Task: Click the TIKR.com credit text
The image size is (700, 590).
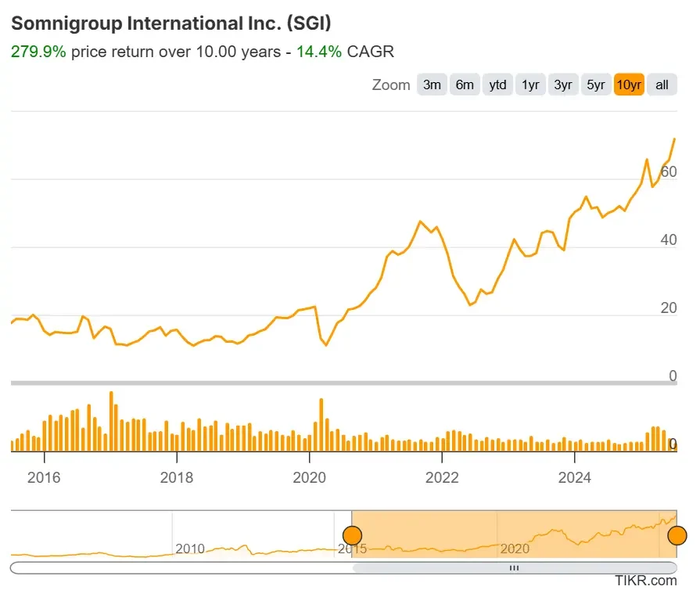Action: pos(645,580)
